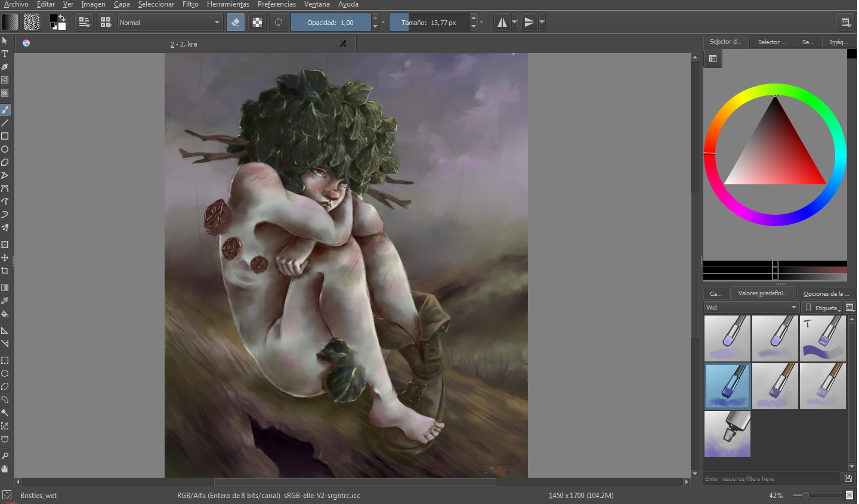Open the Etiqueta tag dropdown

(x=821, y=308)
